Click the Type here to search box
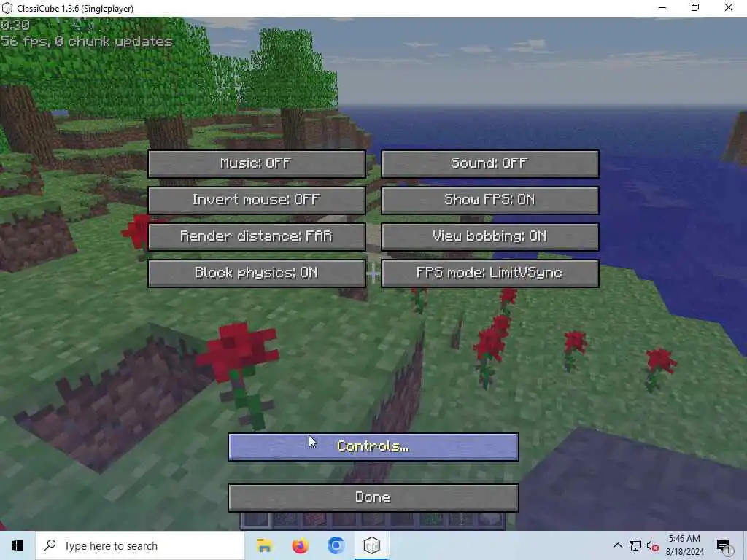The height and width of the screenshot is (560, 747). click(x=140, y=545)
